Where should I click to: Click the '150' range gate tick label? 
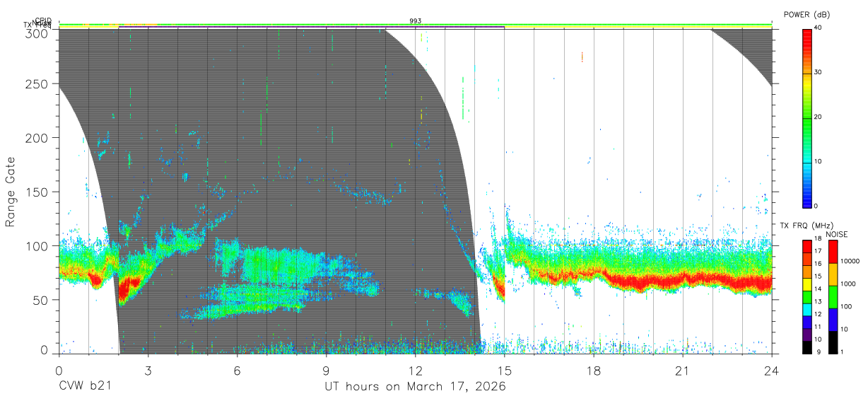37,192
